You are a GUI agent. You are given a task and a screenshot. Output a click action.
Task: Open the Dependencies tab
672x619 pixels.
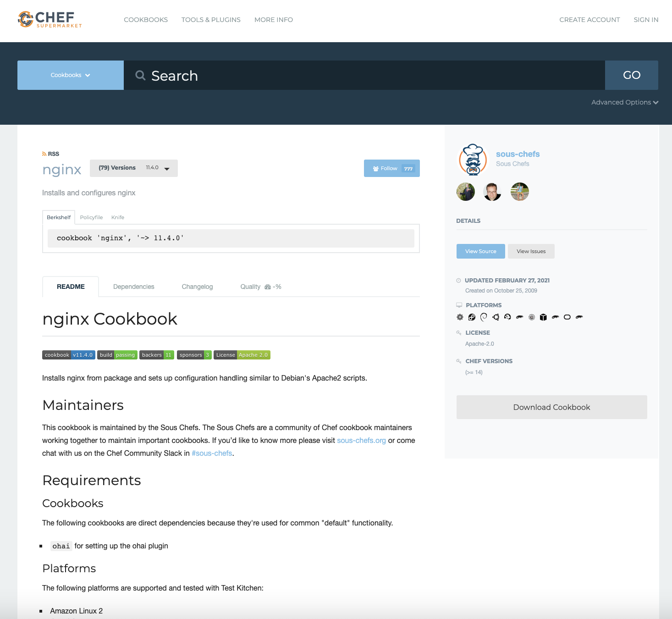tap(134, 287)
